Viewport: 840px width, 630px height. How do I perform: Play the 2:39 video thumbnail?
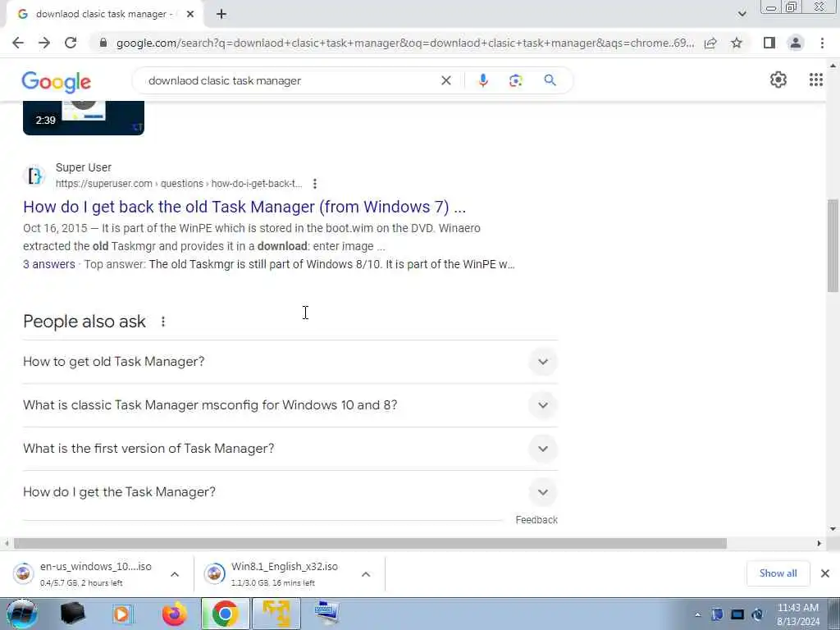click(x=84, y=118)
